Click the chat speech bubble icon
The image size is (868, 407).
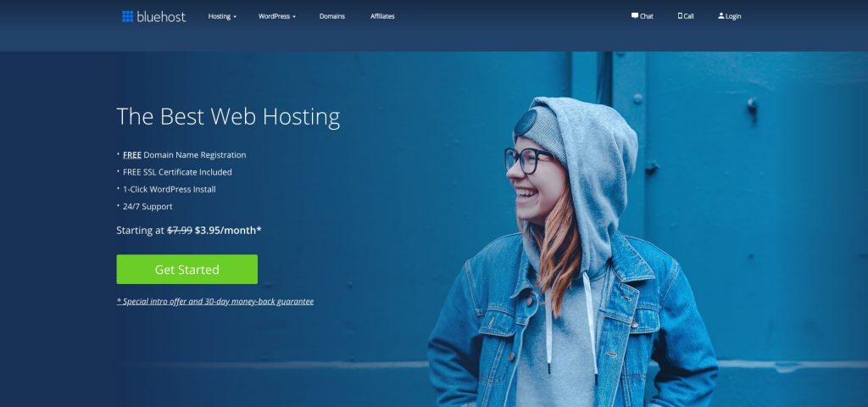tap(635, 16)
